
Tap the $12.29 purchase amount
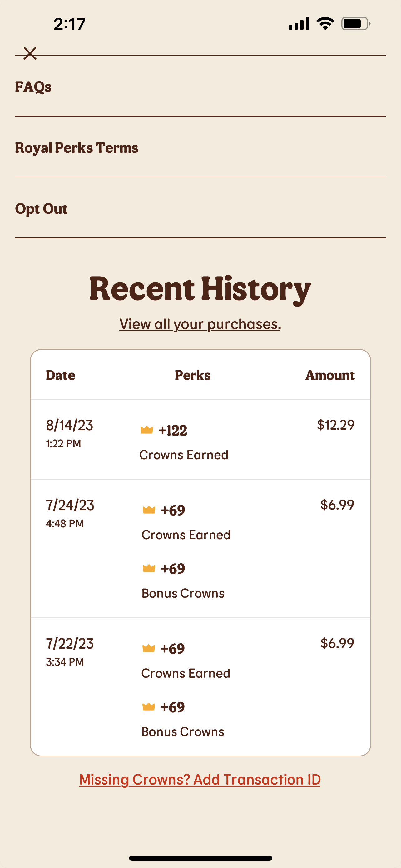[335, 425]
